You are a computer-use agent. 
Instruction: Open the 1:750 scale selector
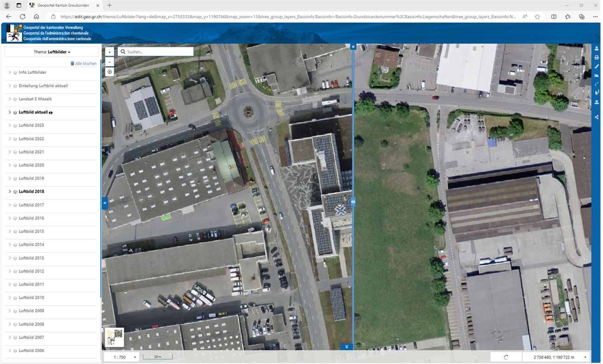[122, 357]
